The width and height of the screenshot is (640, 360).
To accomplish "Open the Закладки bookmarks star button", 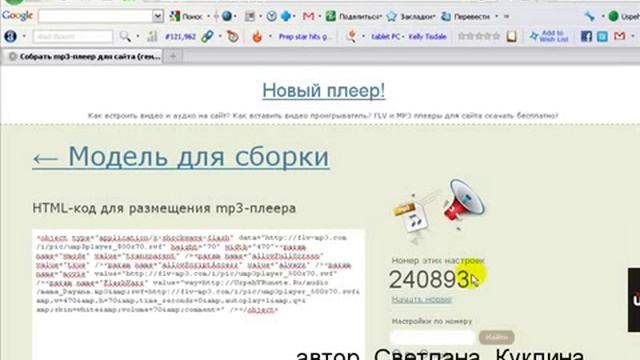I will [x=410, y=16].
